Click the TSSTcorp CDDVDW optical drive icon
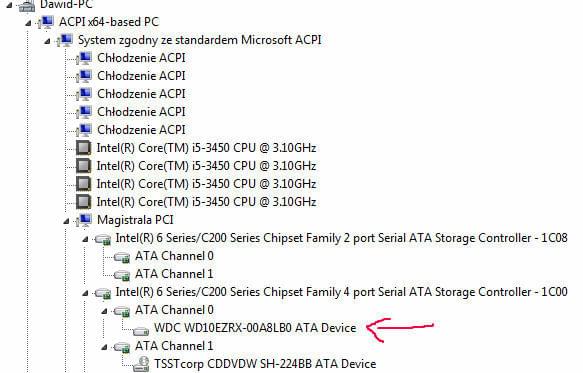The height and width of the screenshot is (373, 583). pos(141,364)
